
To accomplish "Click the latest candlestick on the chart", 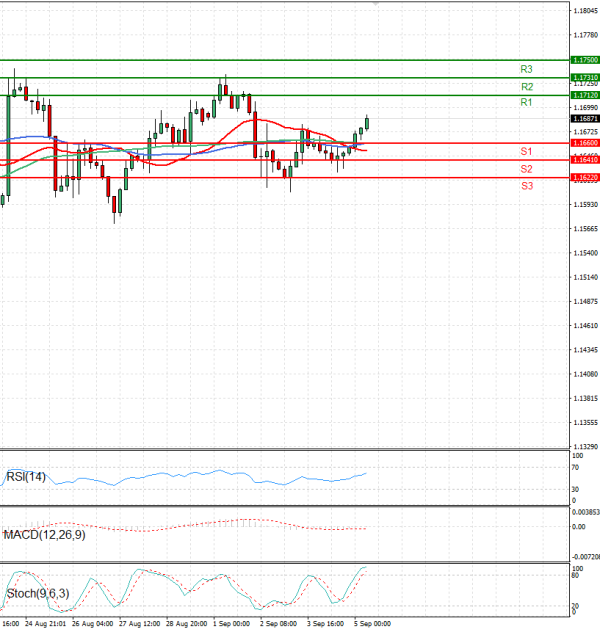I will point(367,123).
